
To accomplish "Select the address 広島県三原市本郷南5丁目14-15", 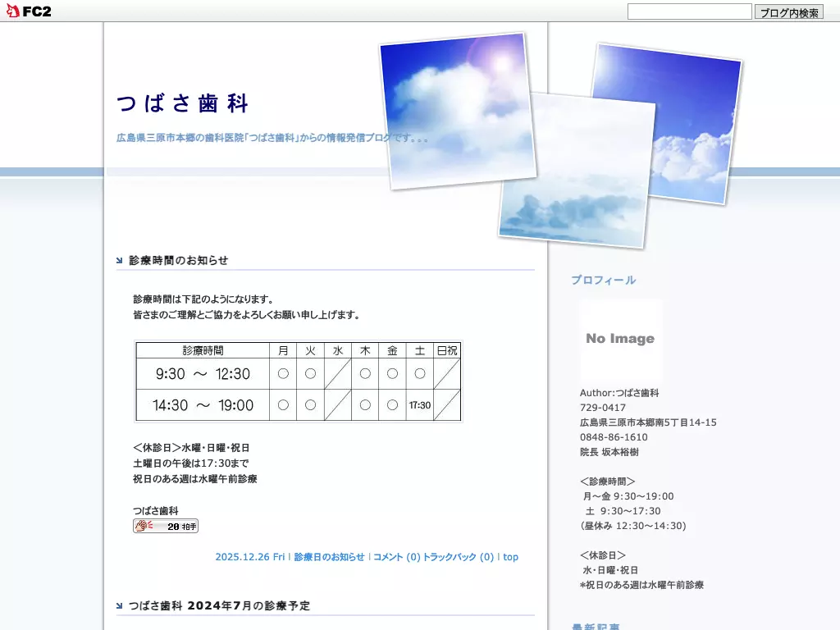I will click(648, 422).
